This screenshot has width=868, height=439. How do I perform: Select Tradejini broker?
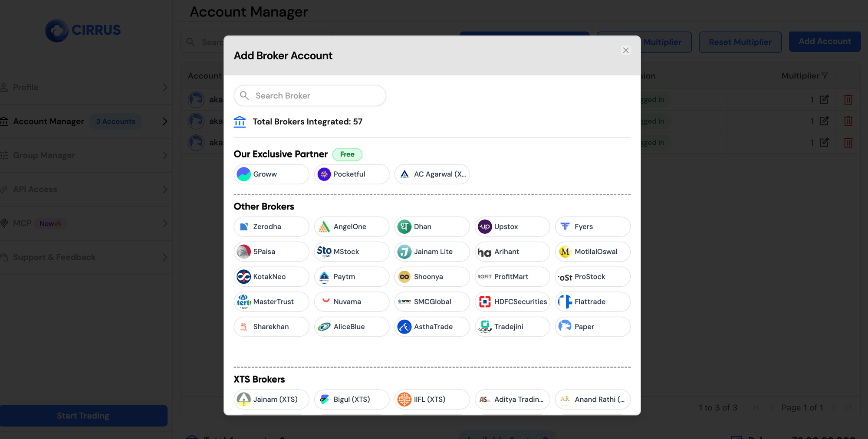512,327
